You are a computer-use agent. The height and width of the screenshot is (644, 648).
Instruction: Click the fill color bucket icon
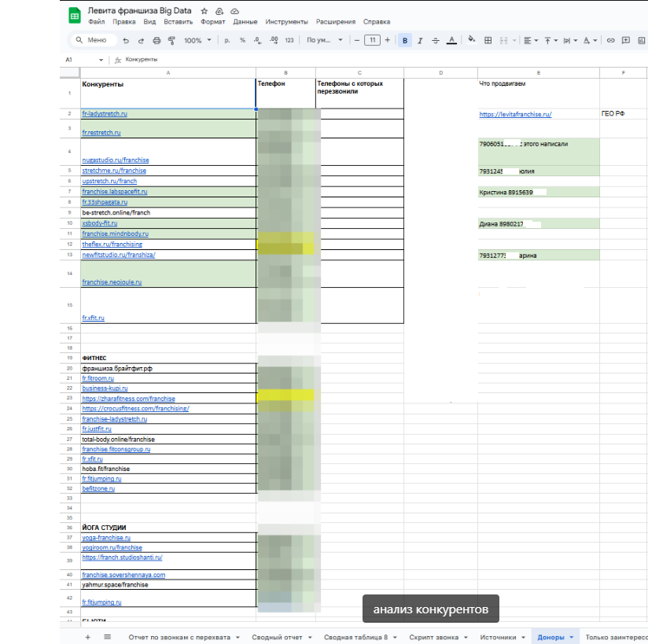[x=471, y=40]
